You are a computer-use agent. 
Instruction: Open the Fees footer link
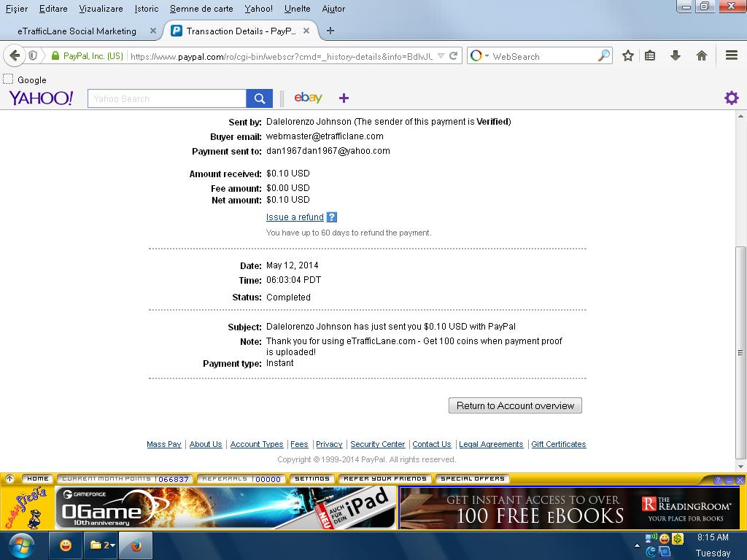[x=299, y=444]
